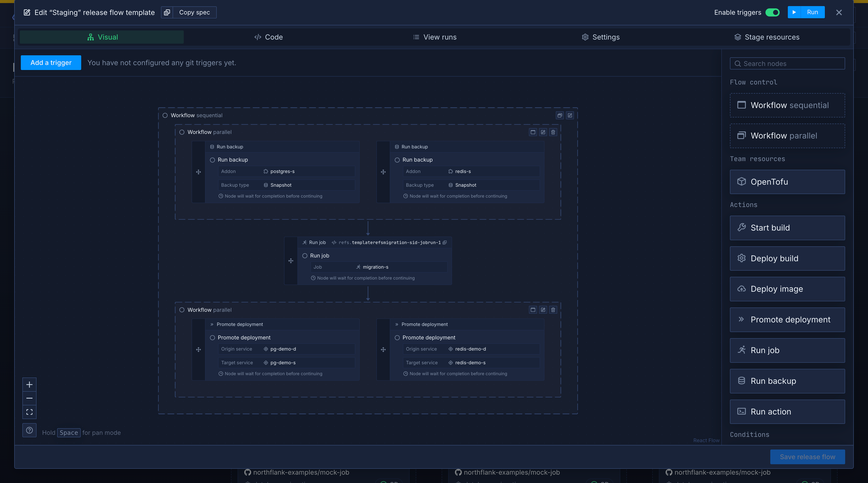The width and height of the screenshot is (868, 483).
Task: Grab move handle of redis-demo promote node
Action: point(383,350)
